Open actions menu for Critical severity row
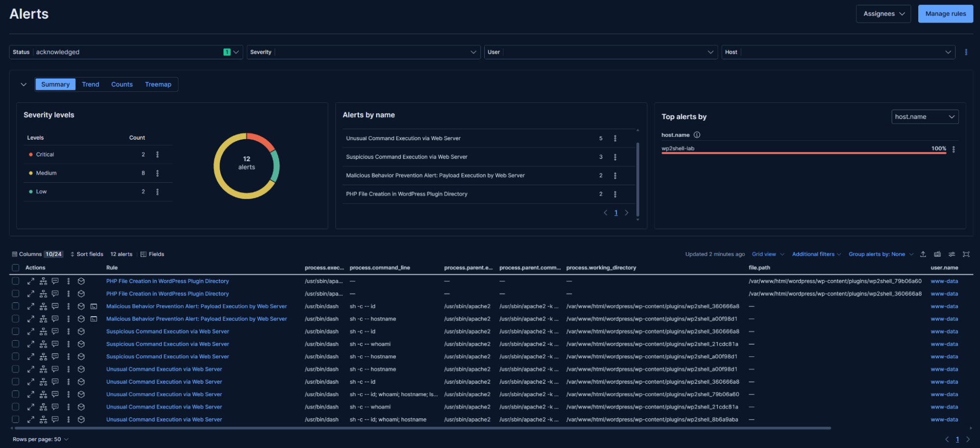 [157, 154]
